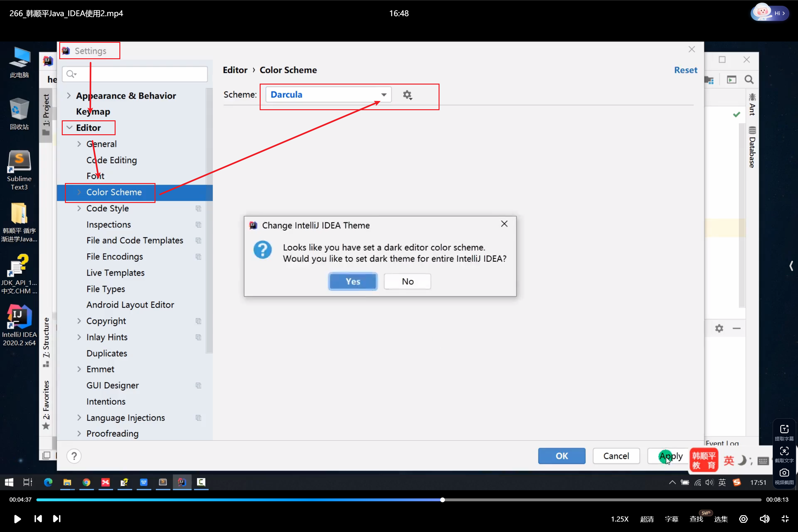Viewport: 798px width, 532px height.
Task: Toggle the 字幕 subtitles option
Action: coord(671,519)
